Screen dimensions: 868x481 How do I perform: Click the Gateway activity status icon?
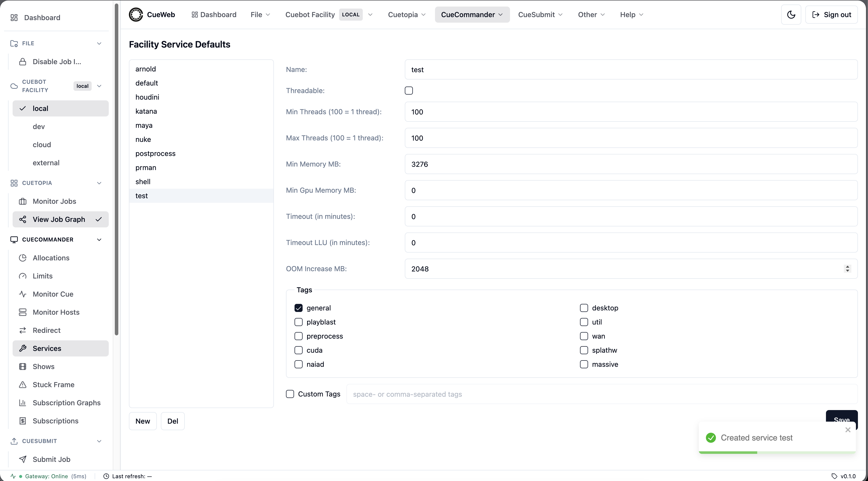pyautogui.click(x=13, y=476)
